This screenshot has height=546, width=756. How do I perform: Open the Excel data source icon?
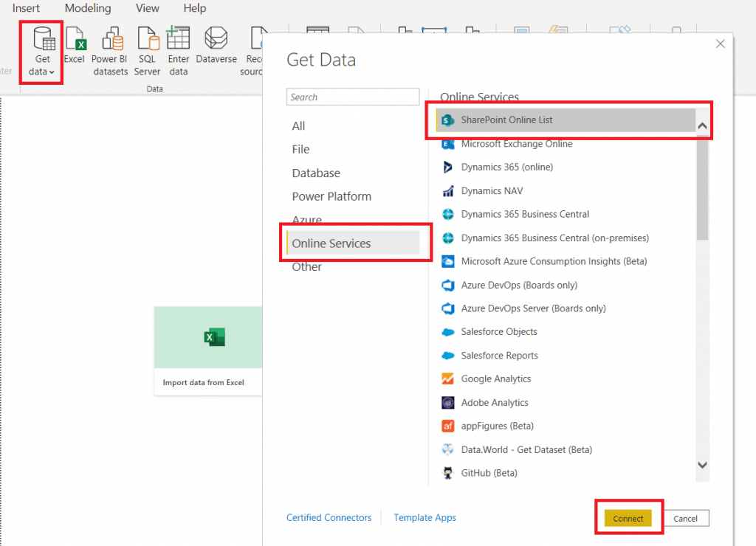click(75, 46)
